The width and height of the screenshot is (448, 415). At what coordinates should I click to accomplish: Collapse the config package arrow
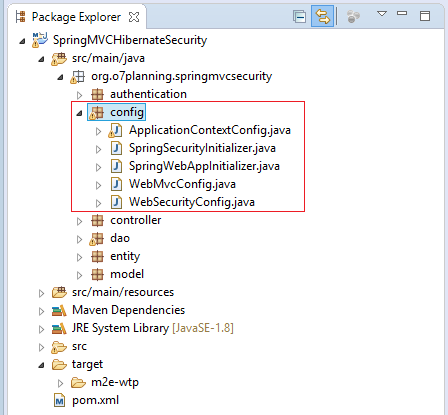tap(79, 113)
